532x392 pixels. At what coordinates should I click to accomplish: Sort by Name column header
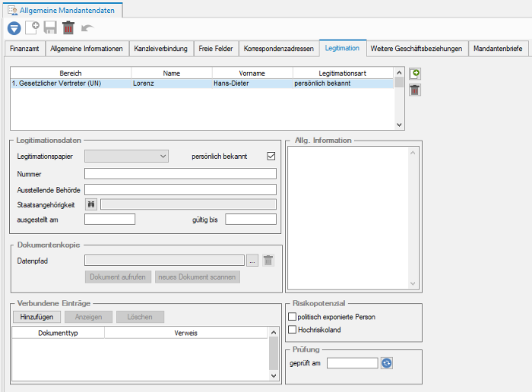coord(172,73)
